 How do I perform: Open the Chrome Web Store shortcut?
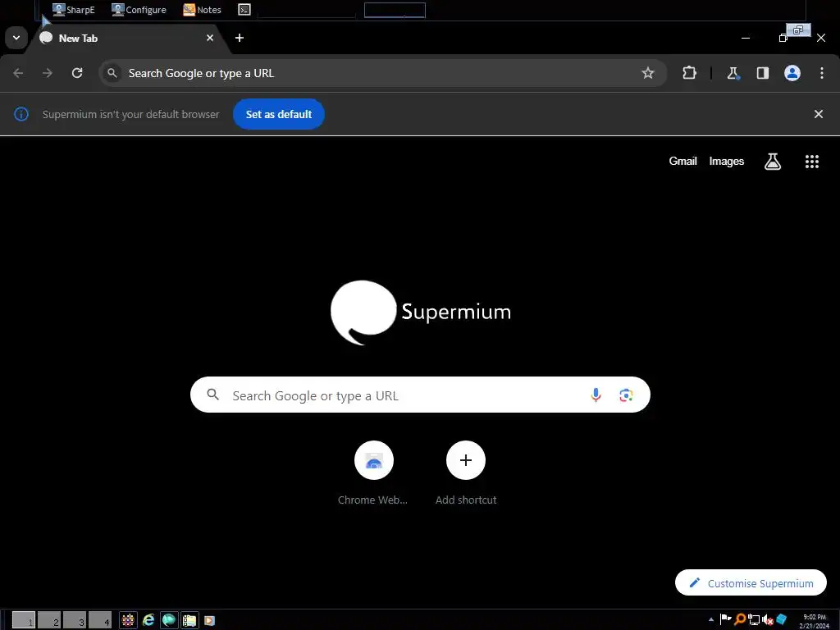373,473
